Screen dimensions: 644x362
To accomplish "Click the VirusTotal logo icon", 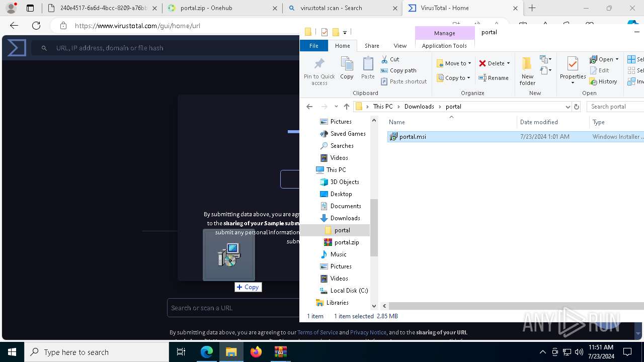I will 17,48.
